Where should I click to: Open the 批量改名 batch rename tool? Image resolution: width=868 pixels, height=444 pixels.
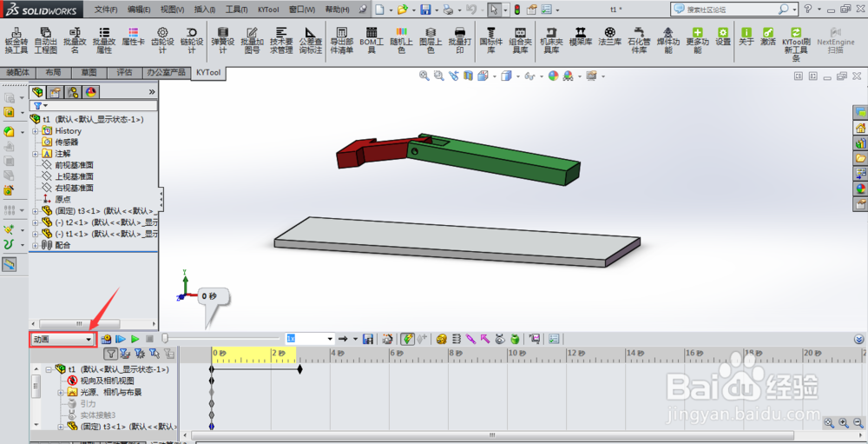75,40
